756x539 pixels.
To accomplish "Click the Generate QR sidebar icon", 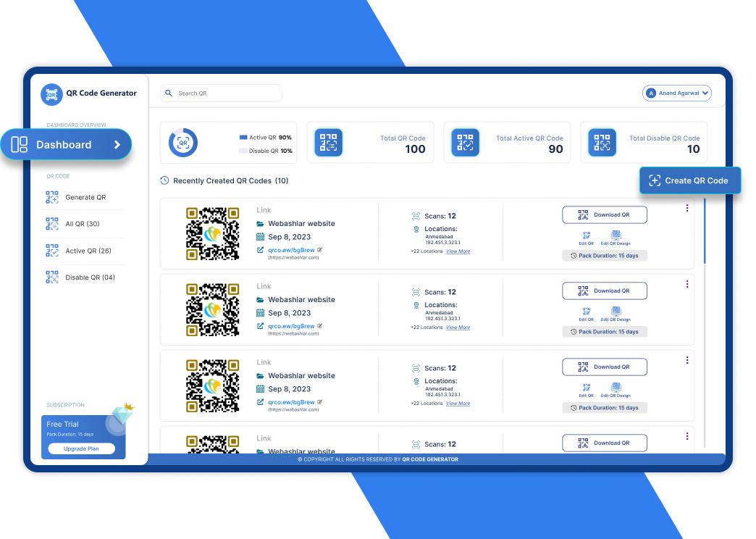I will [x=52, y=197].
